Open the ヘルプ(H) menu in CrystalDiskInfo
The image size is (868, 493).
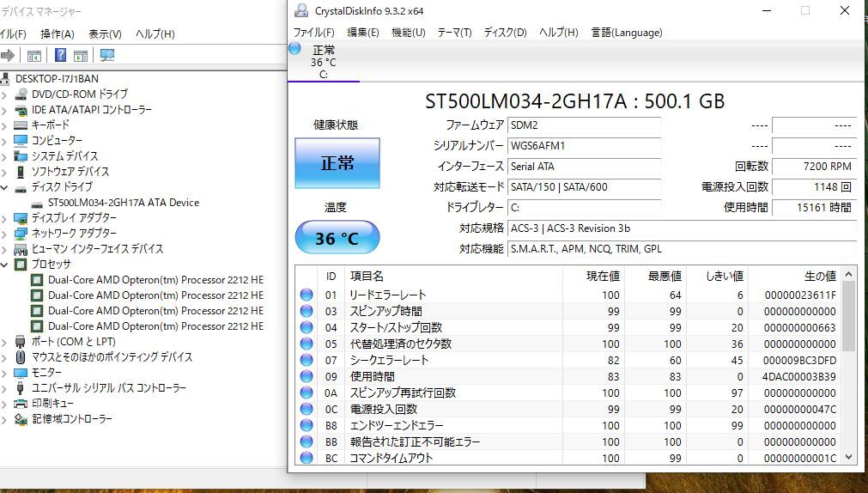[x=559, y=32]
